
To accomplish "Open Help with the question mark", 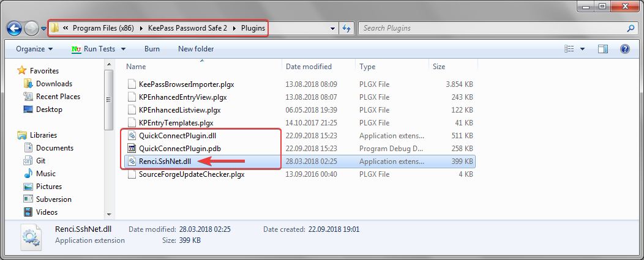I will tap(624, 50).
